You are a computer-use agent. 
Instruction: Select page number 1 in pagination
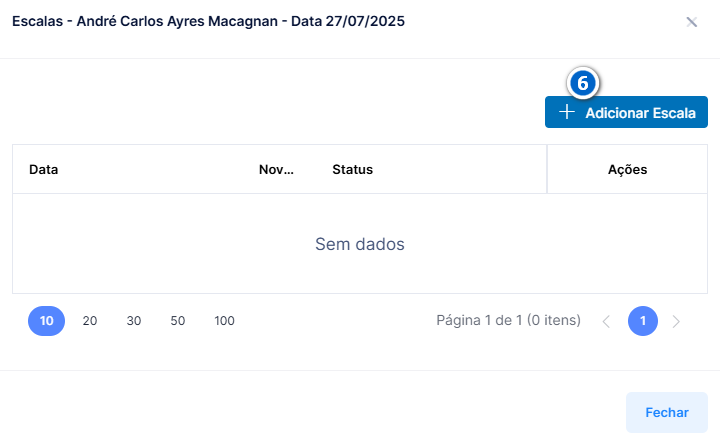[643, 321]
